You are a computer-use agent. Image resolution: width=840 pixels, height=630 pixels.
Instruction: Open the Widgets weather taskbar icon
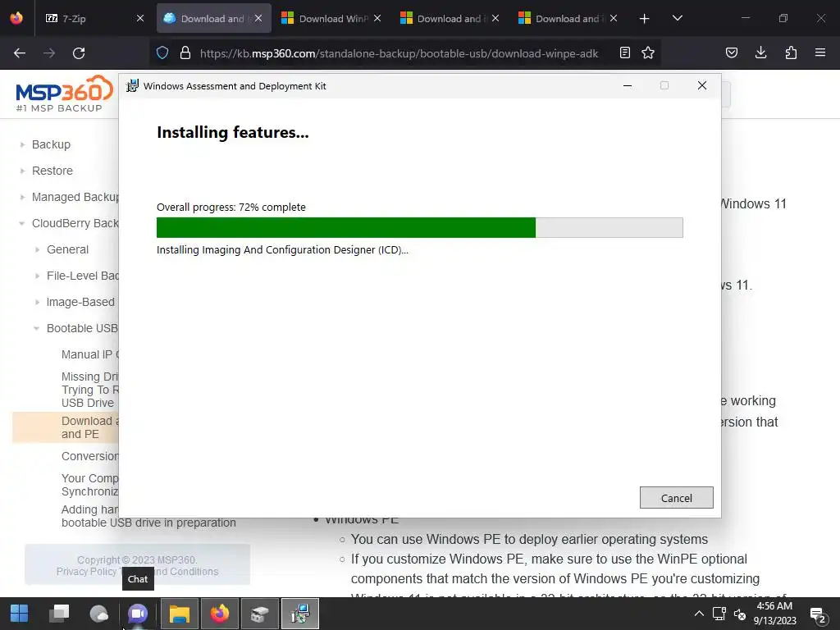click(98, 614)
